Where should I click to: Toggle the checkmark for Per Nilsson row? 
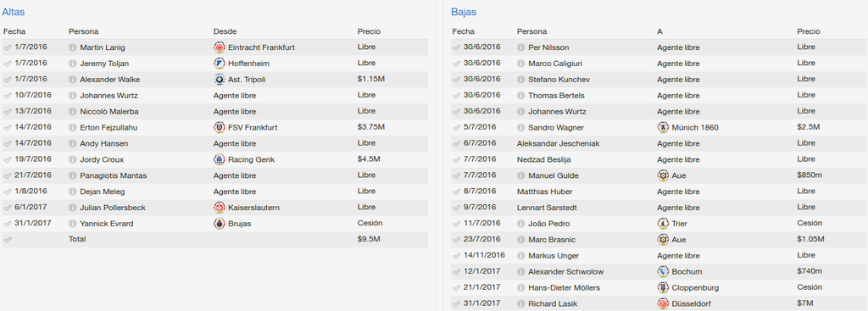[456, 47]
